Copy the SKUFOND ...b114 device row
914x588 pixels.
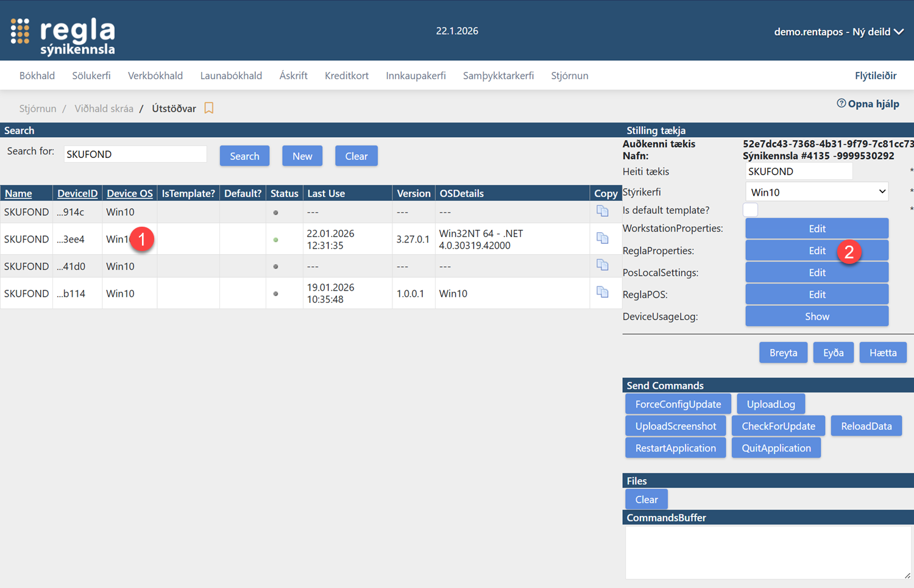tap(602, 292)
